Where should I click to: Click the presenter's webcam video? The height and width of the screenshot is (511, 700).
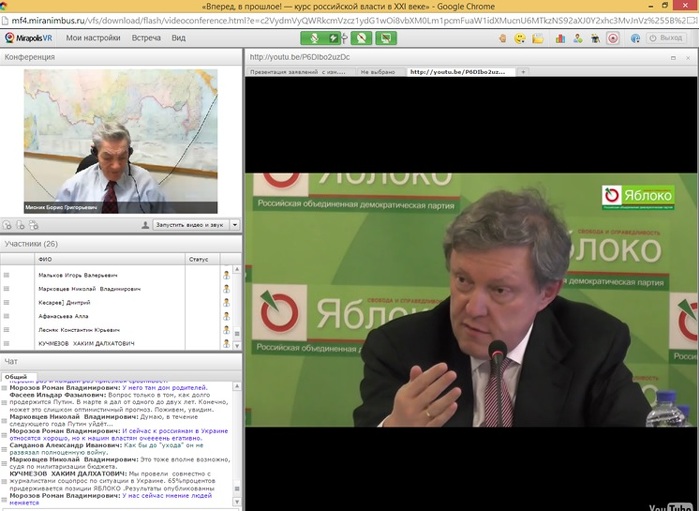121,141
